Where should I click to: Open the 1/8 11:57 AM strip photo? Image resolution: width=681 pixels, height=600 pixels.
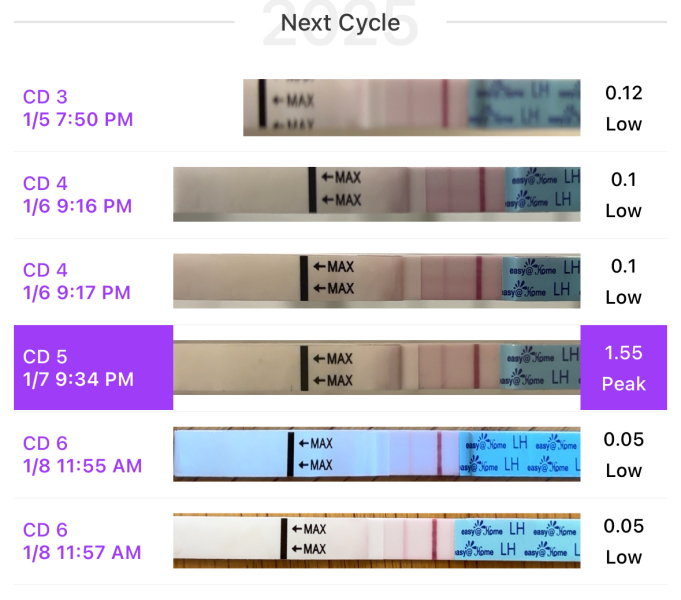point(376,540)
